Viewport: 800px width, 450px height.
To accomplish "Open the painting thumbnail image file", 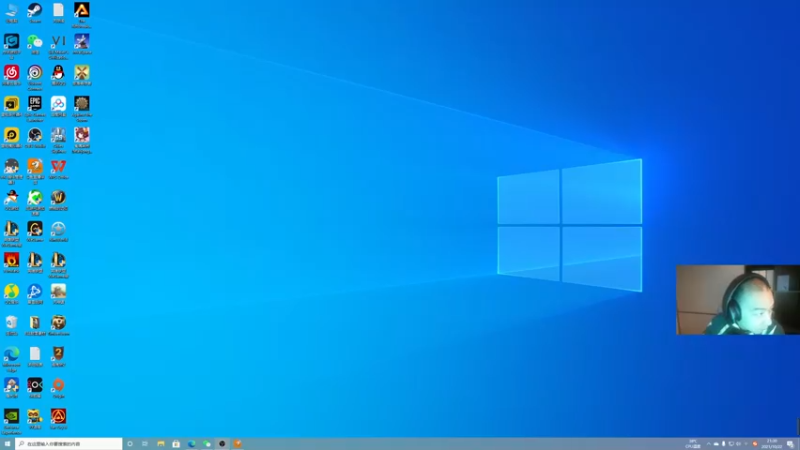I will click(x=58, y=294).
